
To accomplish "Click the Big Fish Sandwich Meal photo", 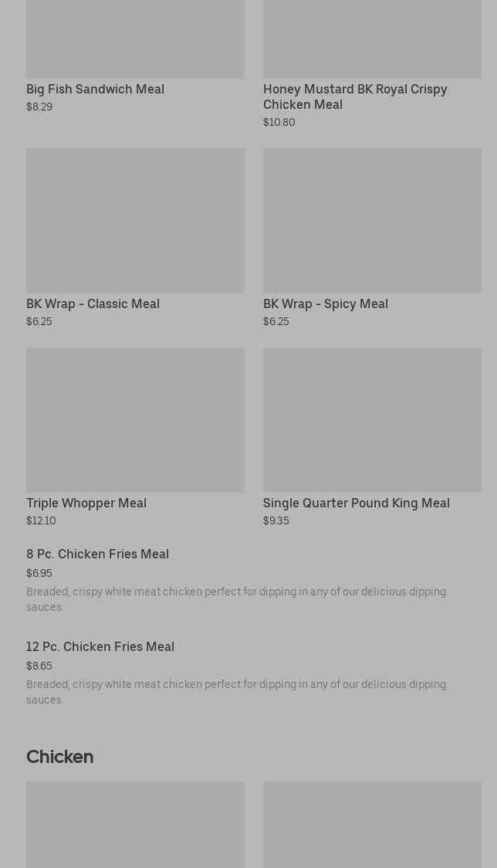I will 135,39.
